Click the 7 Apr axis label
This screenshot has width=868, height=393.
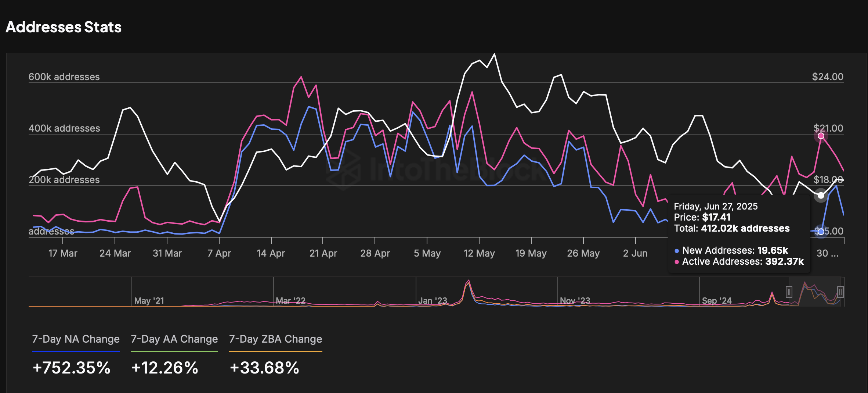click(x=219, y=253)
